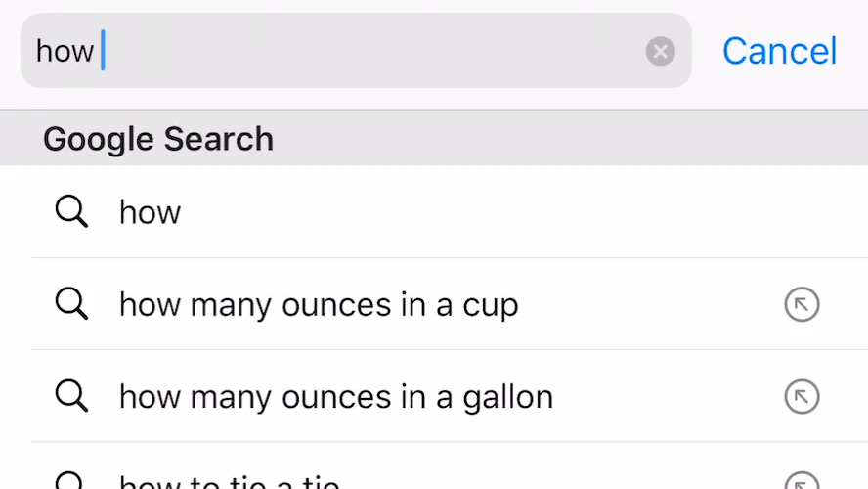Select "how many ounces in a cup" suggestion
Viewport: 868px width, 489px height.
click(x=319, y=305)
